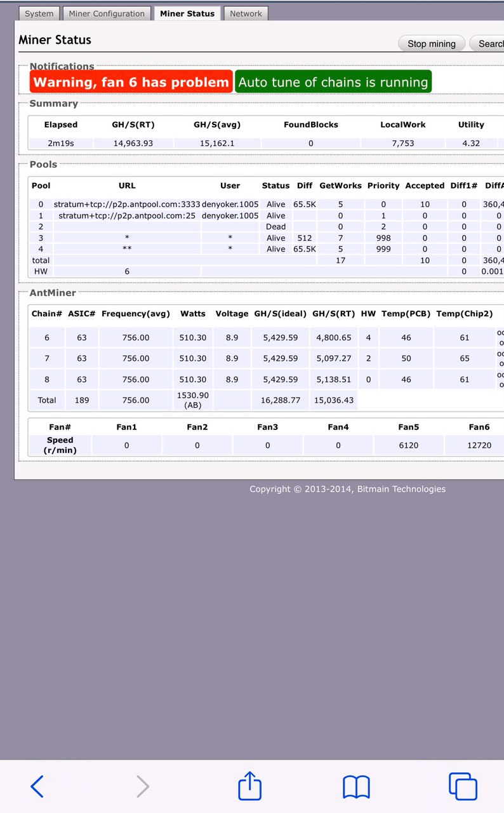Click the Dead status of pool 2
The image size is (504, 813).
tap(276, 227)
